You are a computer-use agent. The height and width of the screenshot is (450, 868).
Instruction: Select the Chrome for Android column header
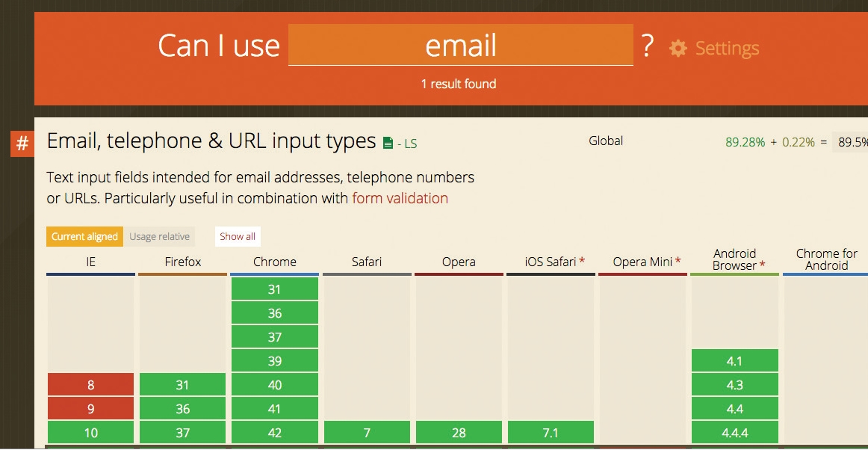click(826, 259)
